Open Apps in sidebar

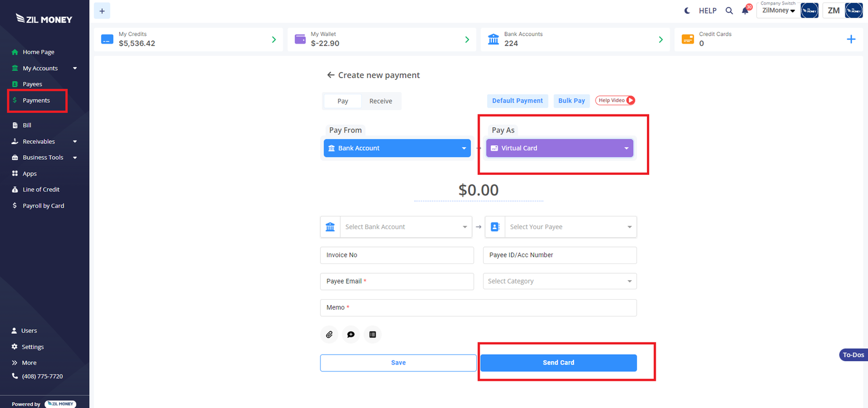coord(30,174)
